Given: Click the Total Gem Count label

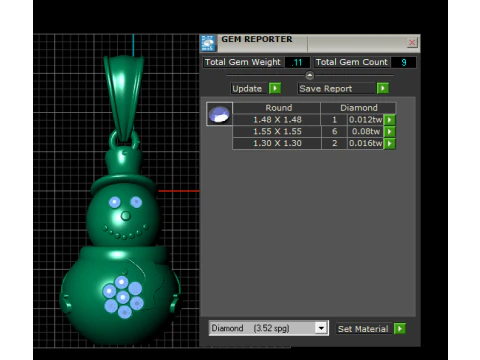Looking at the screenshot, I should tap(351, 62).
